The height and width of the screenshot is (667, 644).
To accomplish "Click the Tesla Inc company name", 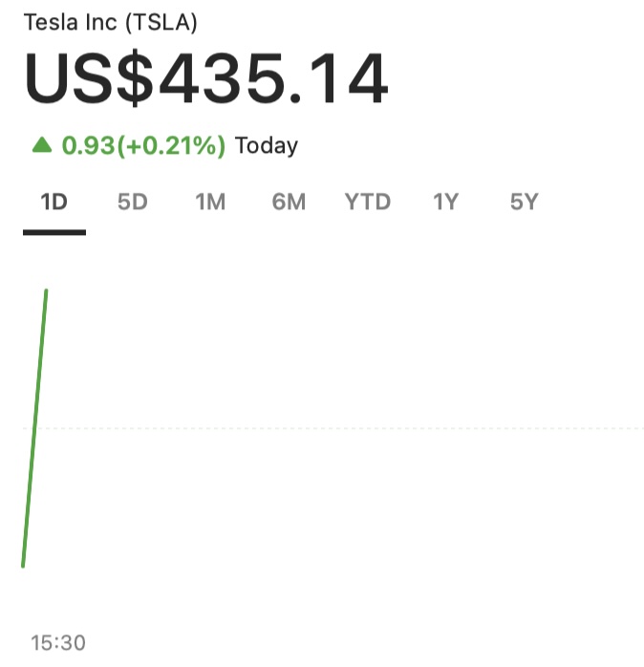I will coord(72,23).
